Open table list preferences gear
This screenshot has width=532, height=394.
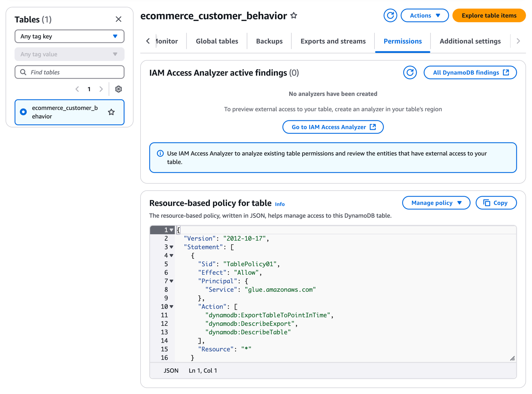pyautogui.click(x=118, y=89)
